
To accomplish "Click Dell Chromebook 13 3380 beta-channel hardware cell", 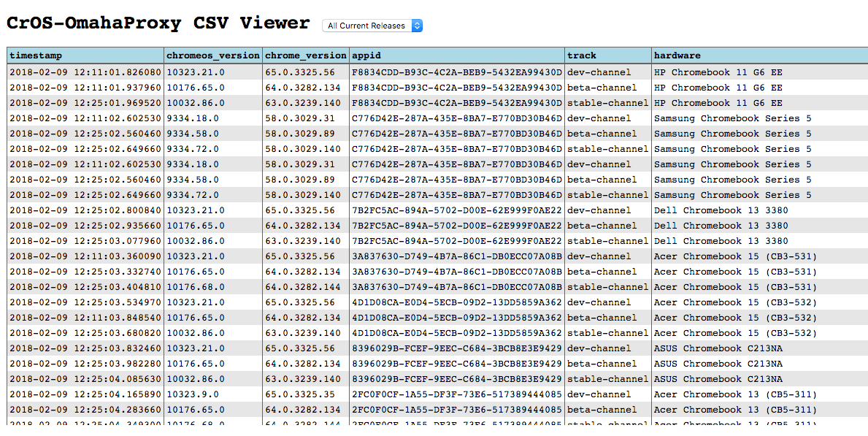I will [721, 226].
